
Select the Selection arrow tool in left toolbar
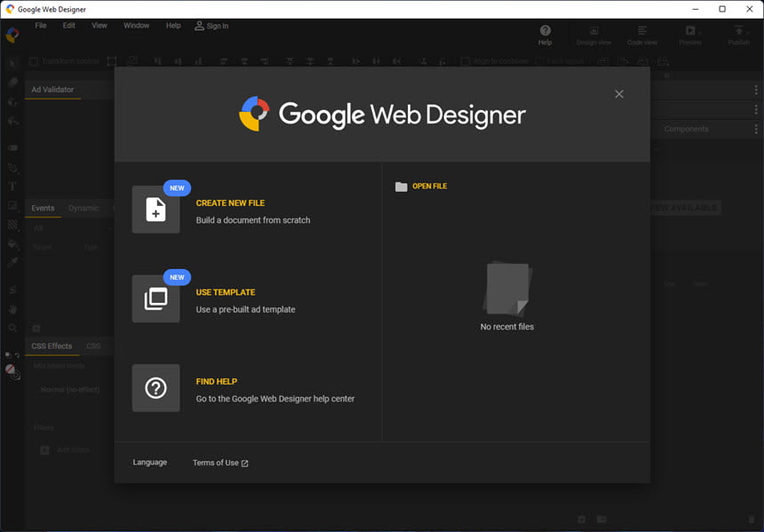12,63
